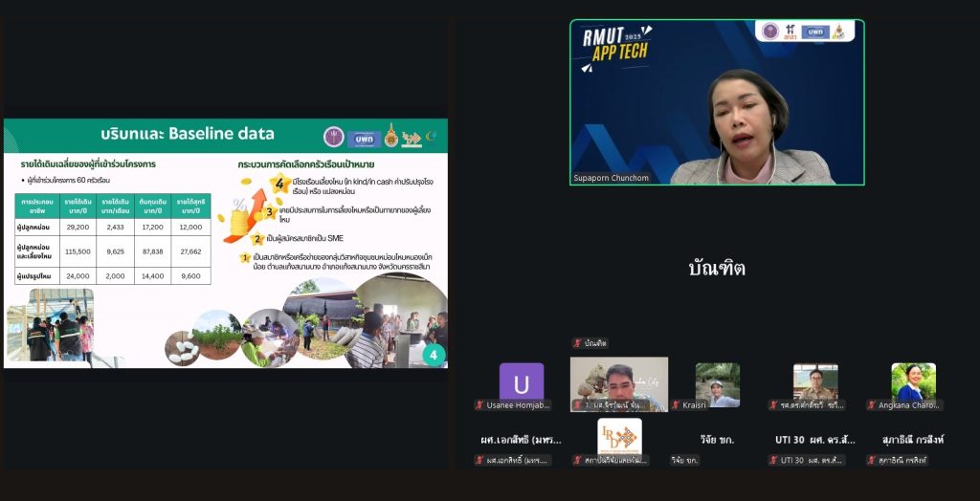This screenshot has height=501, width=980.
Task: Click muted mic icon under the IRD logo
Action: click(577, 461)
